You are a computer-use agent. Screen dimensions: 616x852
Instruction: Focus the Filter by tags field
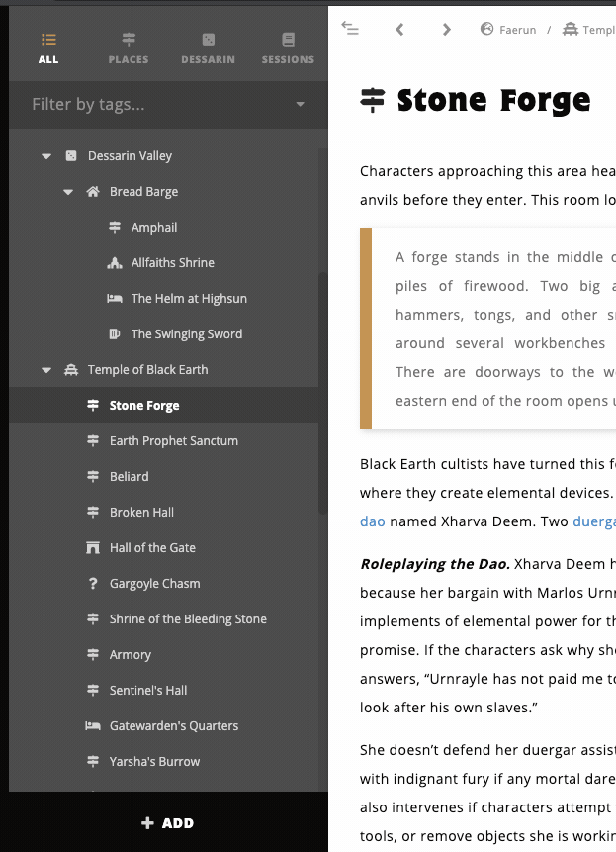click(x=168, y=104)
